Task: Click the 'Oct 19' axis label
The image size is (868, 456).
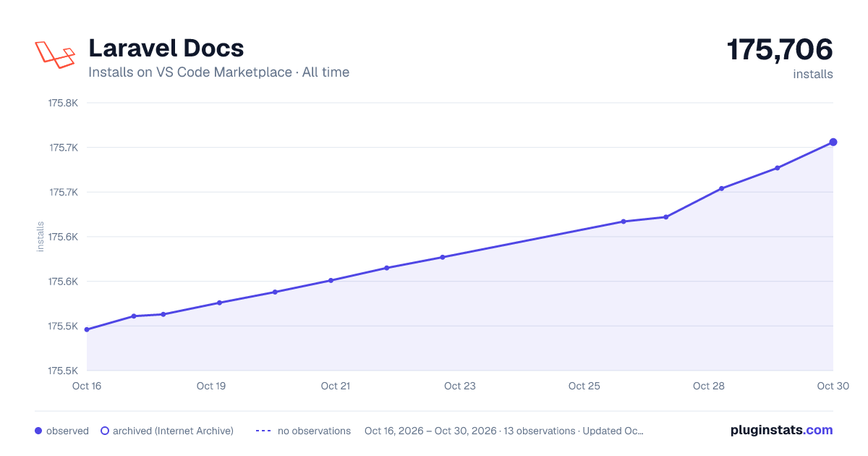Action: (x=211, y=386)
